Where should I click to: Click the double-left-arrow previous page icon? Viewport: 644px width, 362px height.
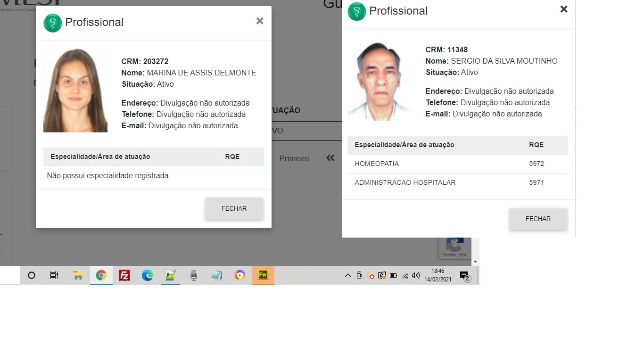click(330, 158)
